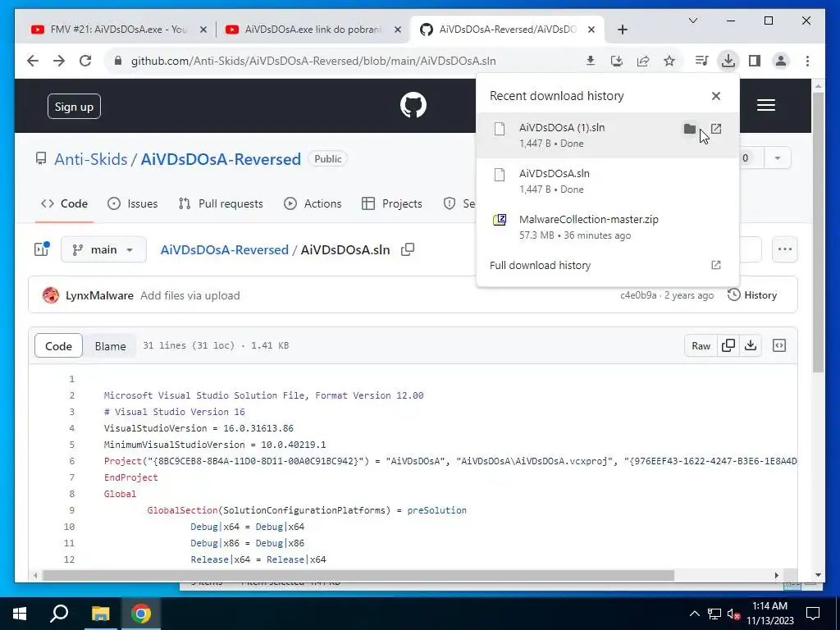Click the share page icon in address bar
This screenshot has width=840, height=630.
click(x=643, y=61)
